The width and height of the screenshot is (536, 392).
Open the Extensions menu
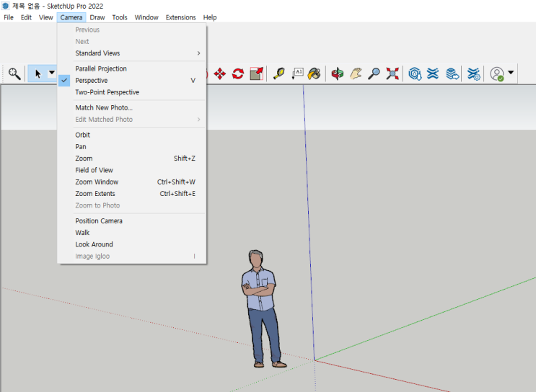181,17
